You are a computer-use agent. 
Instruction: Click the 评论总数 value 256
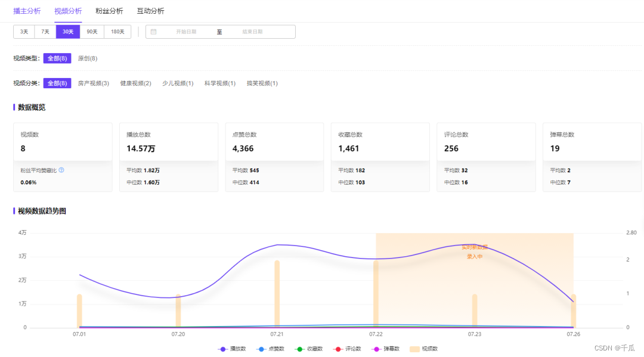click(x=451, y=148)
